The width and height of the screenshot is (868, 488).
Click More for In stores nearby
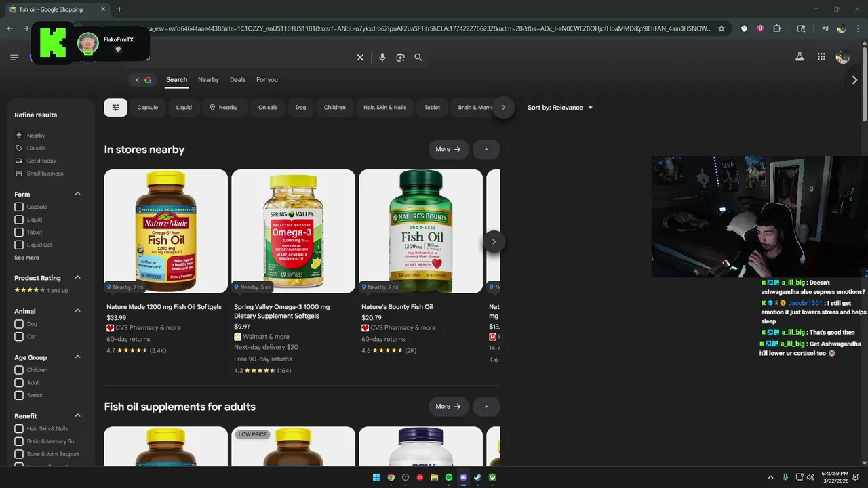(449, 149)
